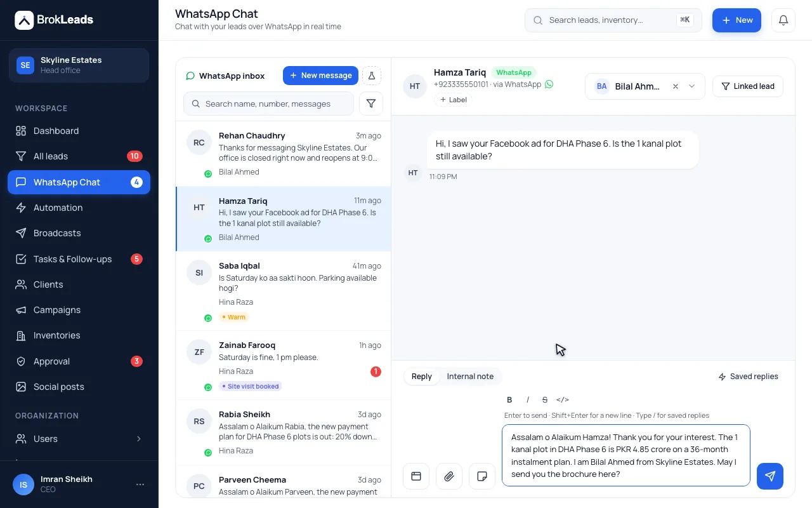Open Rabia Sheikh's conversation
This screenshot has height=508, width=812.
284,432
